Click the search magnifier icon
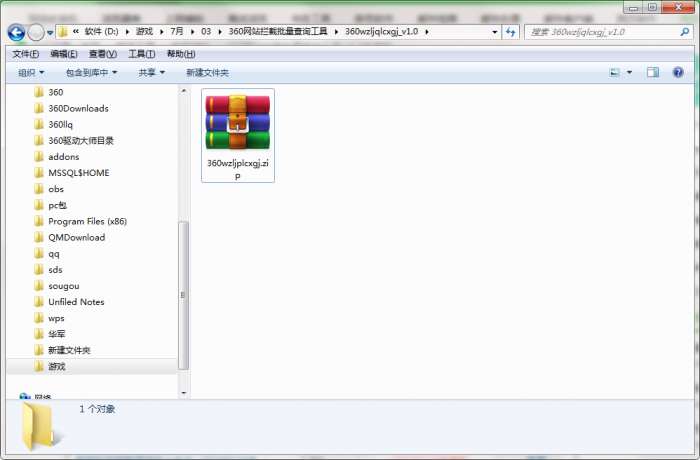The width and height of the screenshot is (700, 460). coord(684,32)
